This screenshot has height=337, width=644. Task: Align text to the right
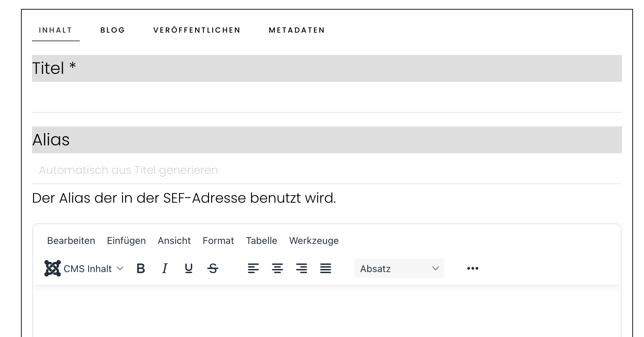302,268
